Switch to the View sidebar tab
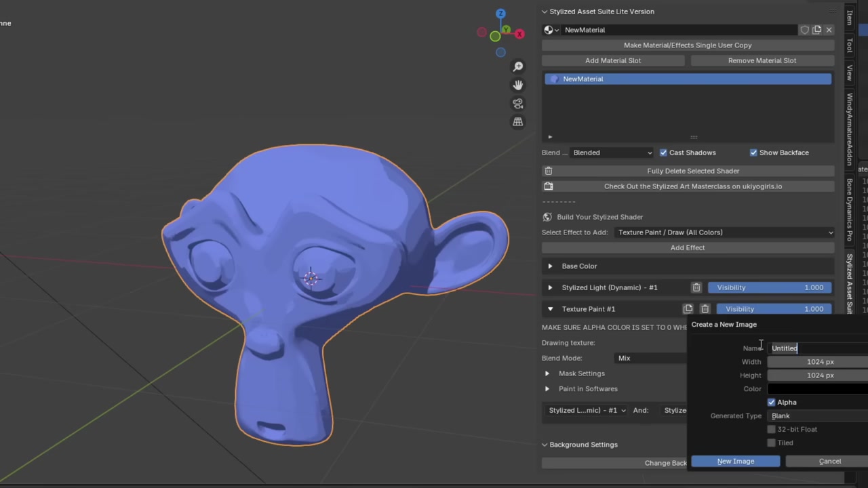Viewport: 868px width, 488px height. [849, 73]
